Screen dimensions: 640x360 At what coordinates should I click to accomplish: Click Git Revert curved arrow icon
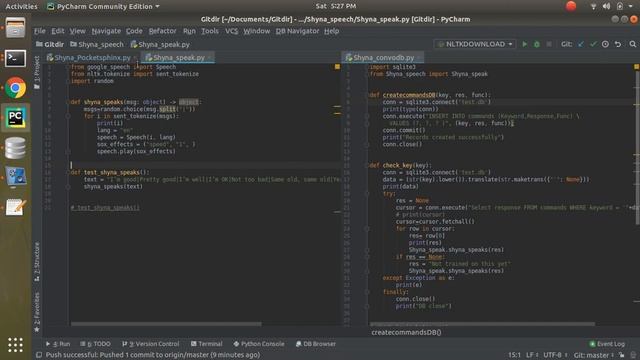[618, 44]
